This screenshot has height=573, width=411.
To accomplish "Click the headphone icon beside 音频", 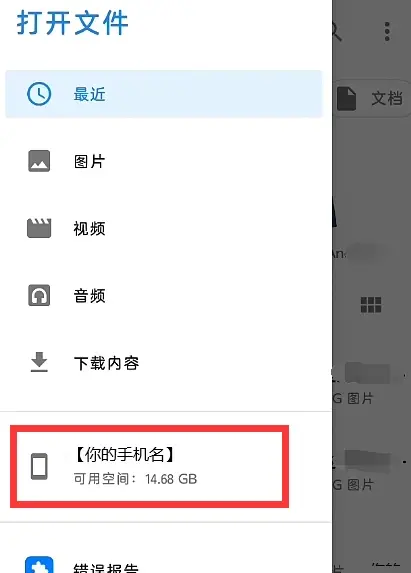I will point(39,295).
